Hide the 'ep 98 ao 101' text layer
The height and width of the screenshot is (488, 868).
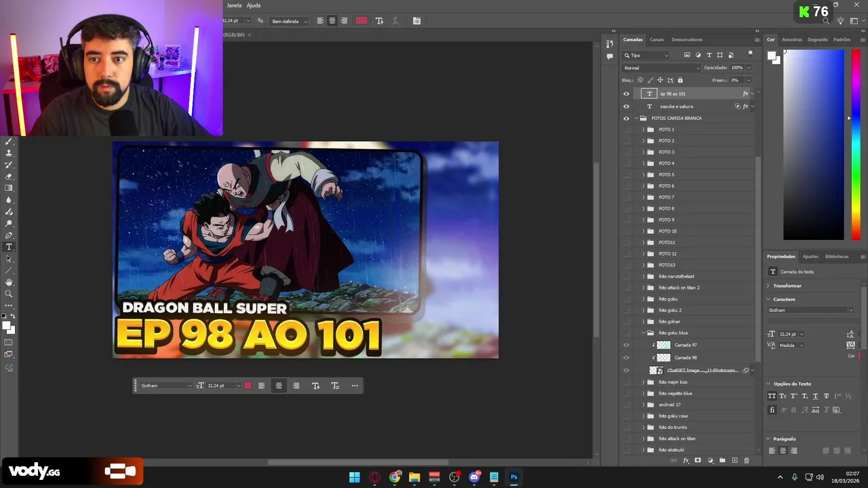pos(626,94)
